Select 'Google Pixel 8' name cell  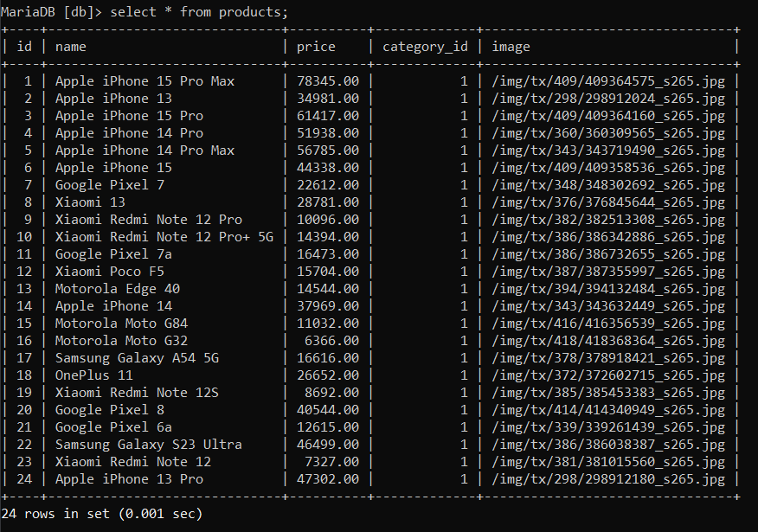[109, 410]
